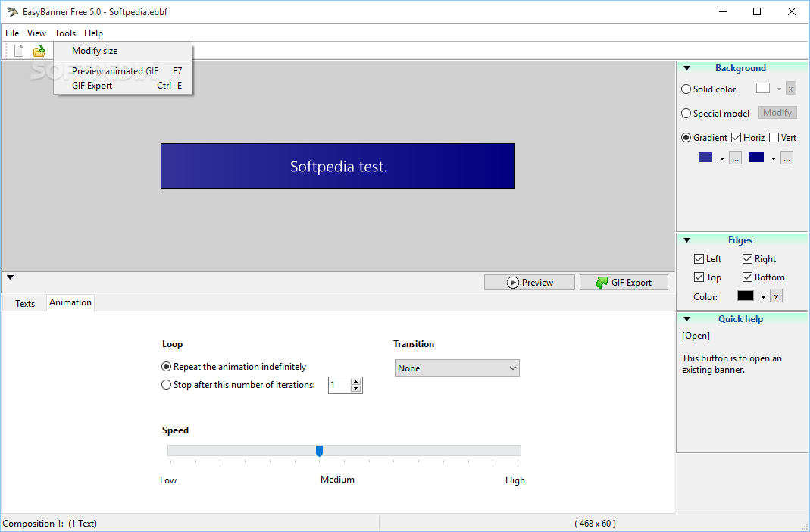The image size is (810, 532).
Task: Open the edge Color dropdown arrow
Action: pyautogui.click(x=763, y=297)
